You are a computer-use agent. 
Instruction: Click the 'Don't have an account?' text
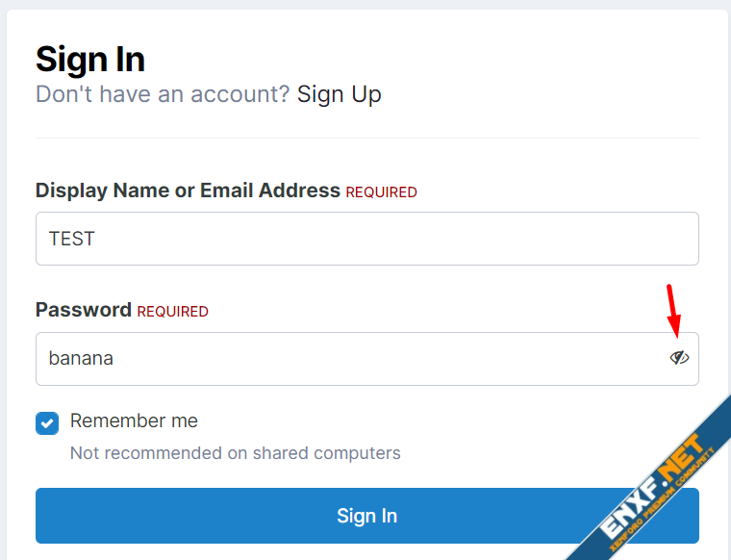[x=162, y=94]
